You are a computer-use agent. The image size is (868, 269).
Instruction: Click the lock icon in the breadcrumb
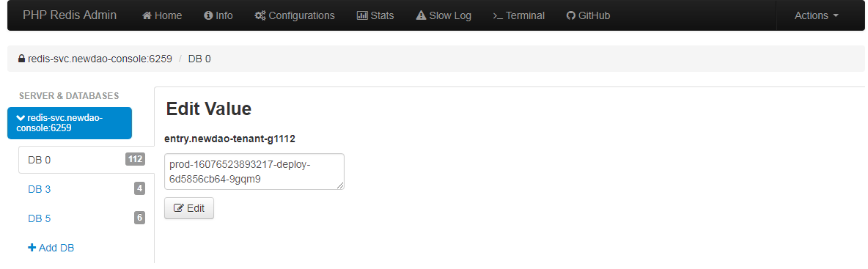tap(21, 59)
